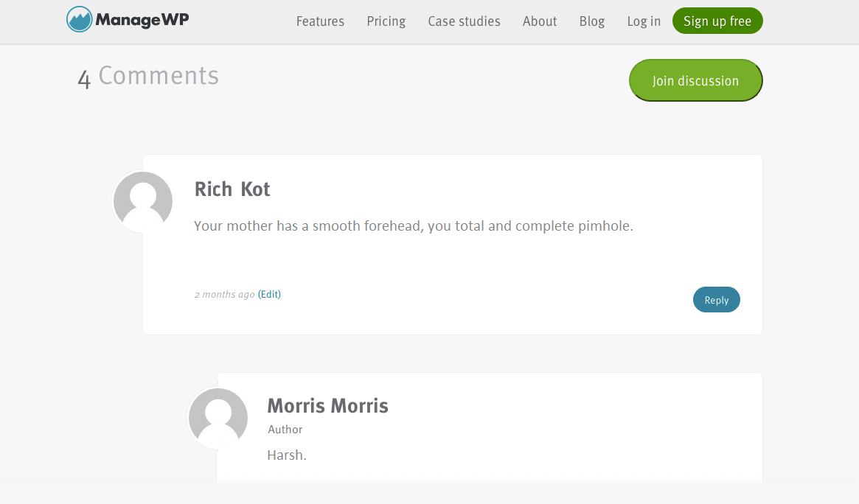This screenshot has height=504, width=859.
Task: Click the ManageWP logo icon
Action: tap(79, 20)
